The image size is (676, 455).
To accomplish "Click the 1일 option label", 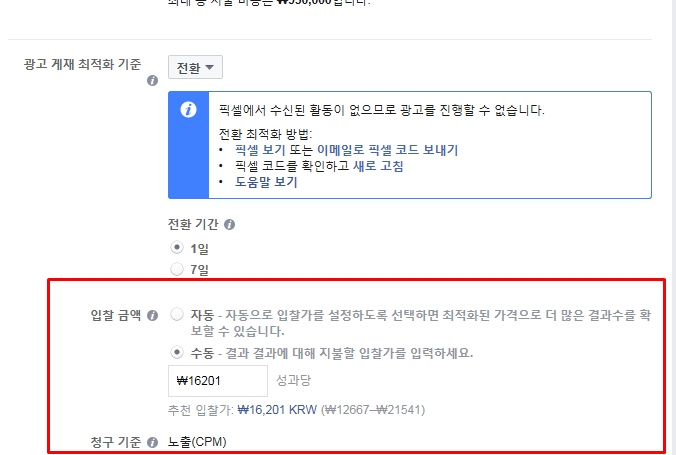I will pos(200,248).
